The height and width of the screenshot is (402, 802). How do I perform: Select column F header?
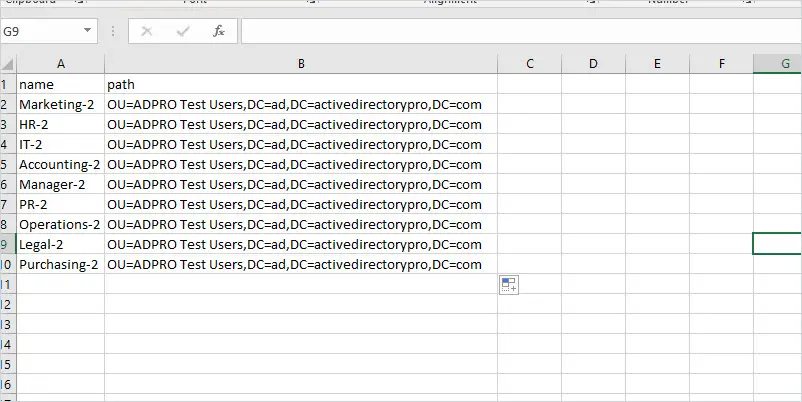[x=721, y=64]
